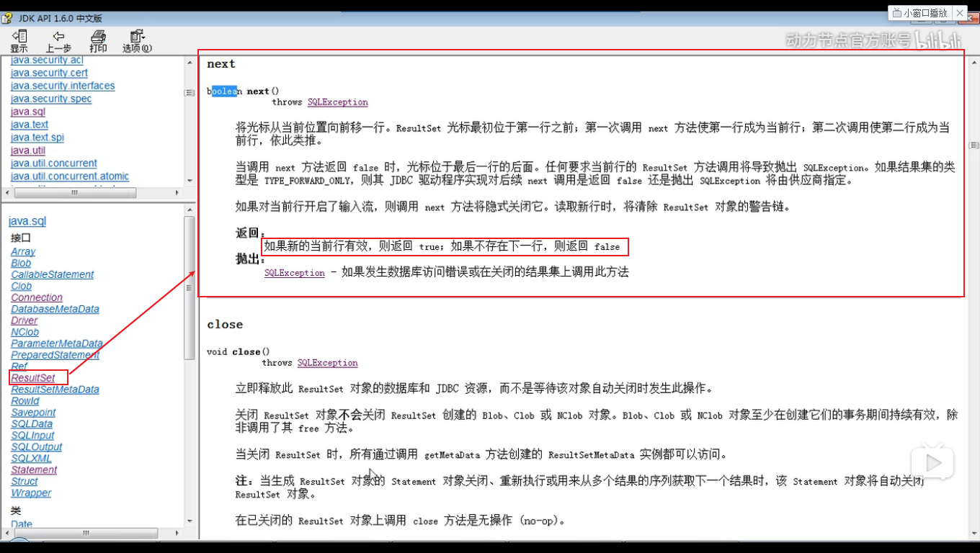The height and width of the screenshot is (553, 980).
Task: Open the Blob interface link
Action: 21,263
